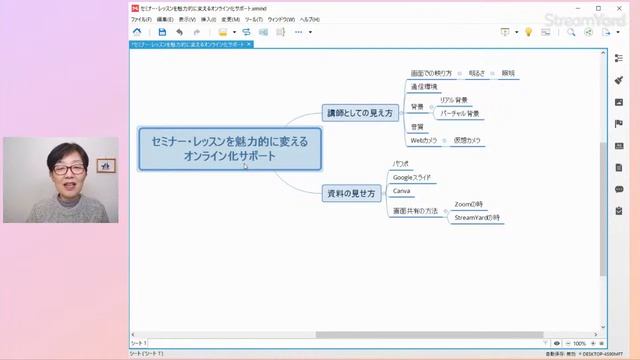This screenshot has width=640, height=360.
Task: Open the ヘルプ(H) menu
Action: (309, 19)
